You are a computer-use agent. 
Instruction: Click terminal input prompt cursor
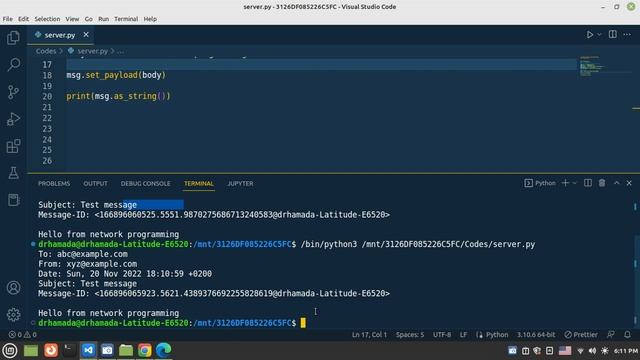point(303,323)
